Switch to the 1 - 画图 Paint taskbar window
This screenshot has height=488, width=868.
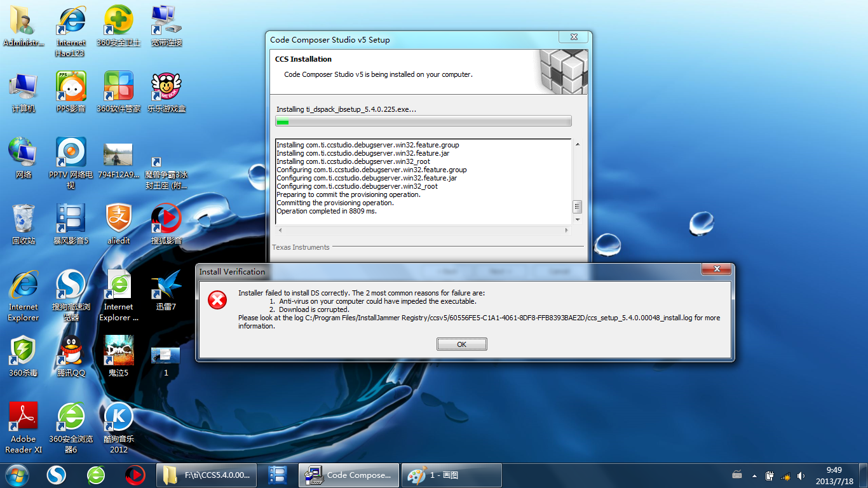452,475
